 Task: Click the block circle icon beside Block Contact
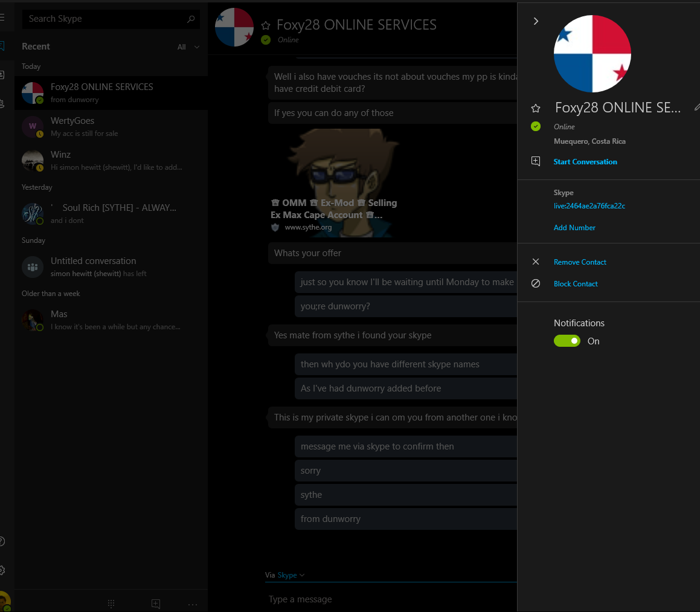pyautogui.click(x=536, y=283)
